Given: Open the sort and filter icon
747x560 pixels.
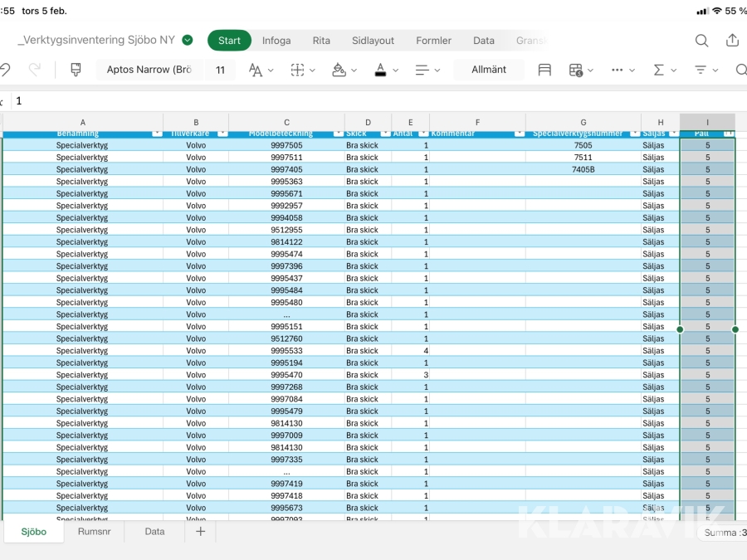Looking at the screenshot, I should pyautogui.click(x=701, y=71).
